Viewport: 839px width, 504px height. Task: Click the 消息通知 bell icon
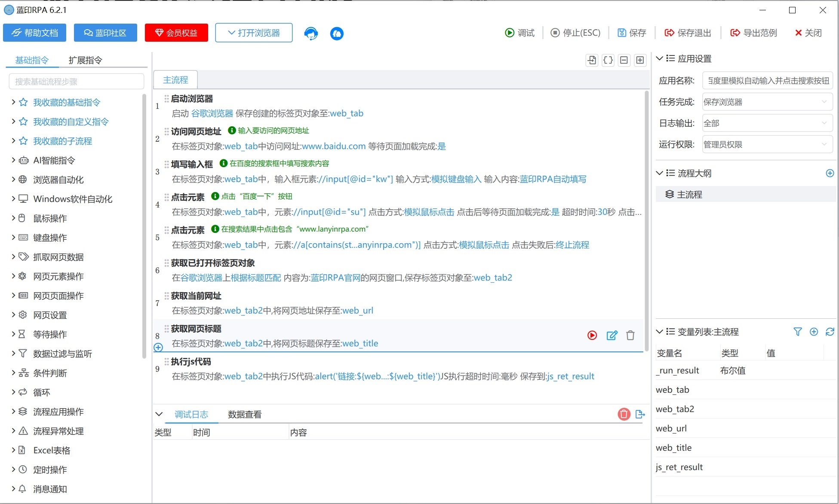point(22,489)
